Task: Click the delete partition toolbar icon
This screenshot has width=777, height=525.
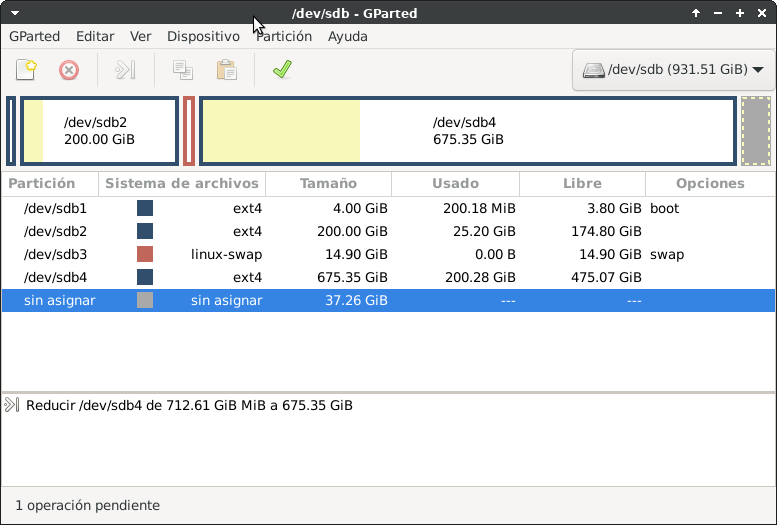Action: point(69,70)
